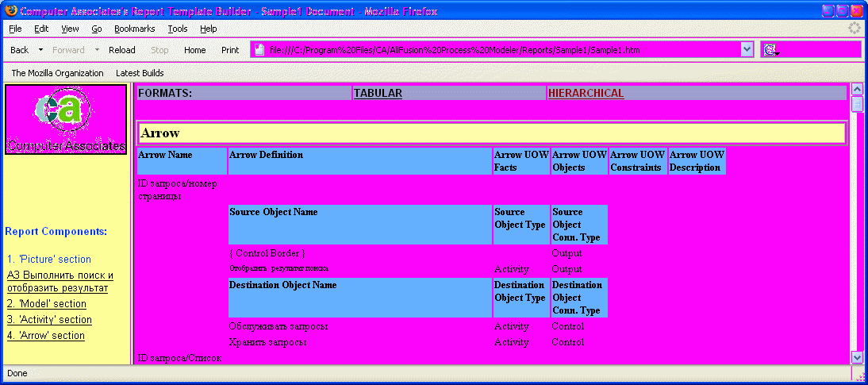Screen dimensions: 868x385
Task: Click the Done status bar text
Action: point(17,373)
